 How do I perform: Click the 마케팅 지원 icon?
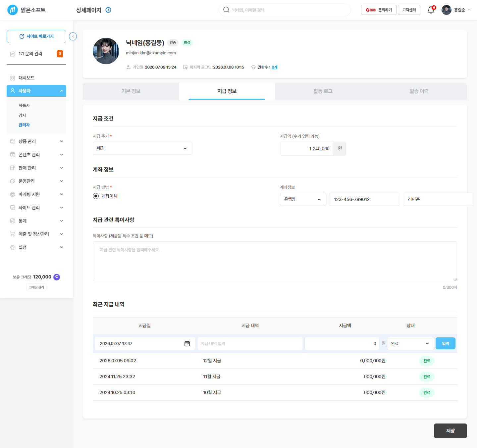click(13, 194)
